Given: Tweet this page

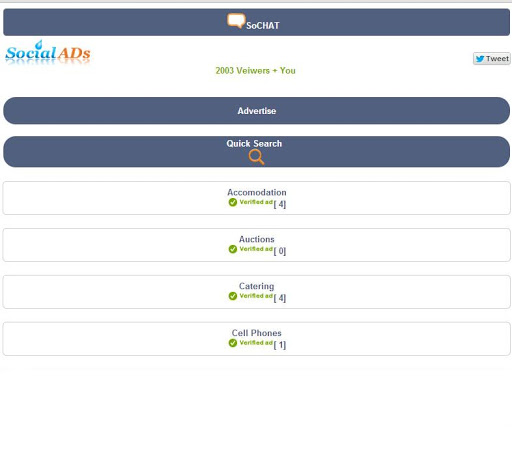Looking at the screenshot, I should [492, 59].
